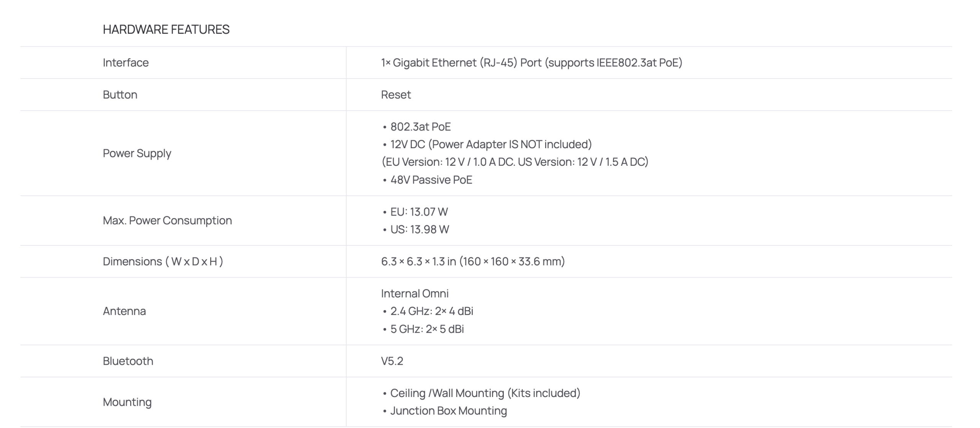
Task: Click the Interface row label
Action: click(126, 62)
